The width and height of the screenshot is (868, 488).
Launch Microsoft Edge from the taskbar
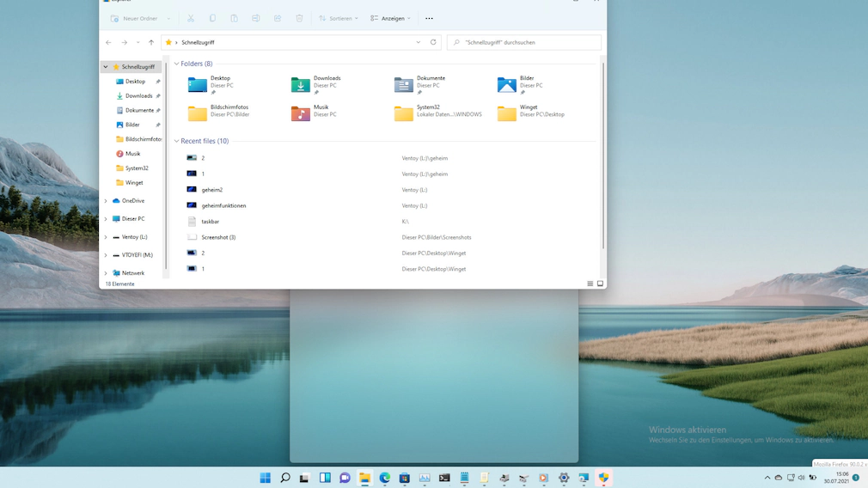click(385, 478)
